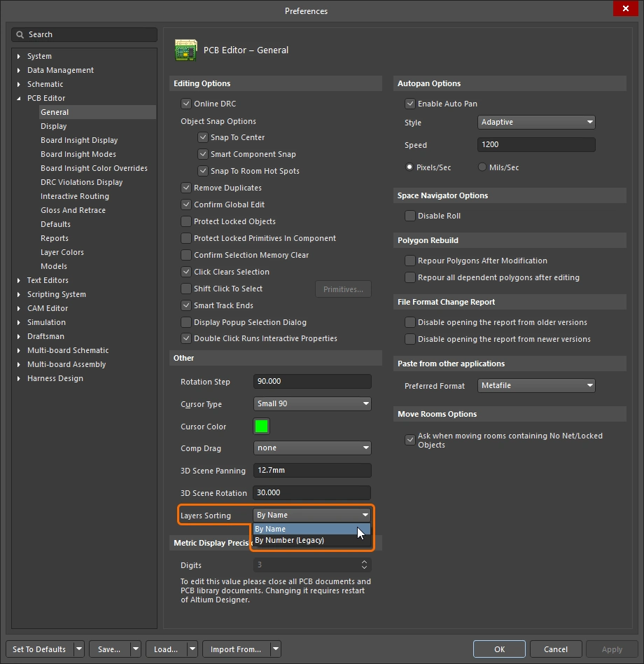Open the Comp Drag dropdown
Image resolution: width=644 pixels, height=664 pixels.
(x=312, y=448)
